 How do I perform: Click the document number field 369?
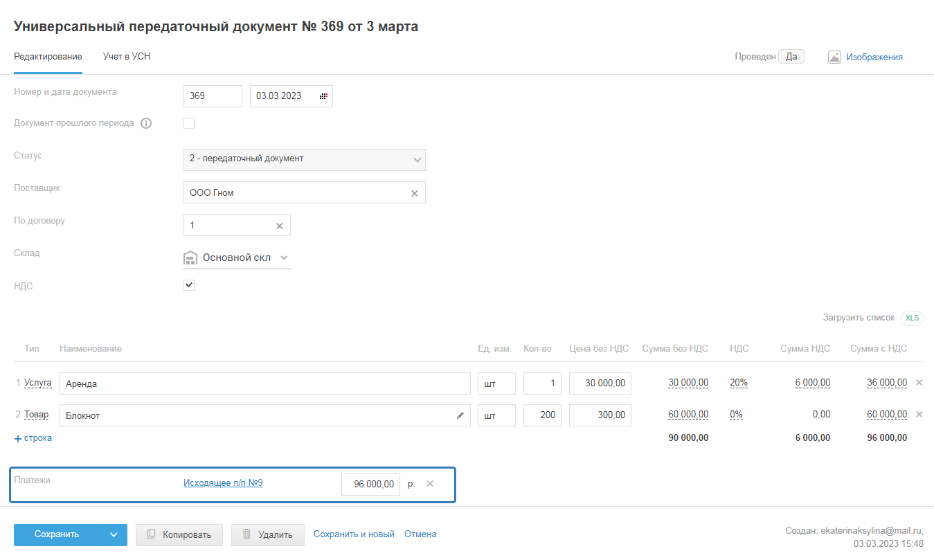(x=213, y=96)
